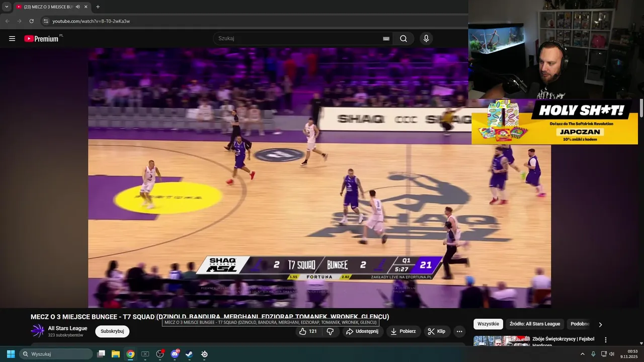Close the MECZ O 3 MIEJSCE tab

pos(86,7)
